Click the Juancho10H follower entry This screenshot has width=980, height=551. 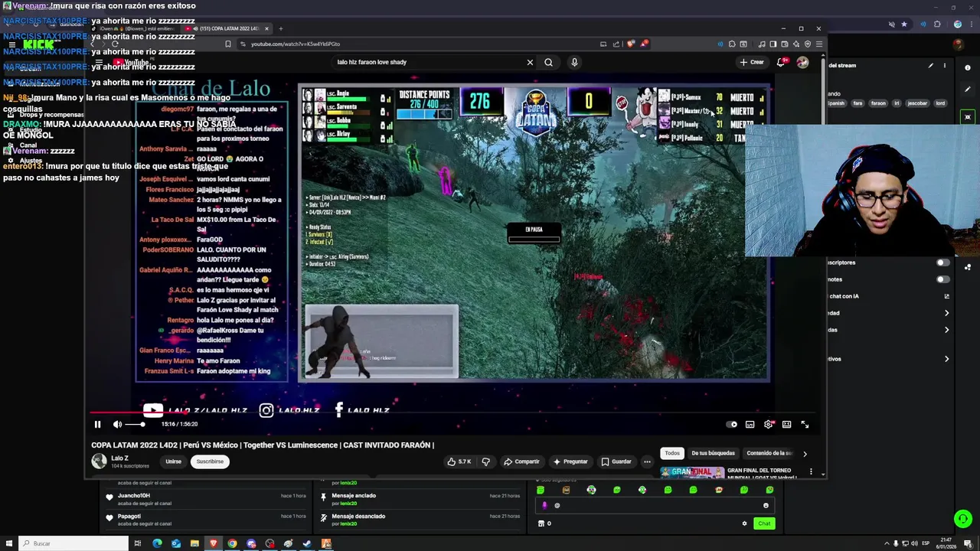coord(207,499)
